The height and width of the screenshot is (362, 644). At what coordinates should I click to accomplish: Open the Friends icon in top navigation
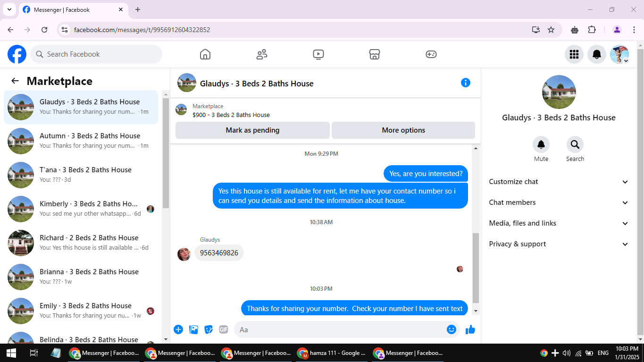[262, 54]
